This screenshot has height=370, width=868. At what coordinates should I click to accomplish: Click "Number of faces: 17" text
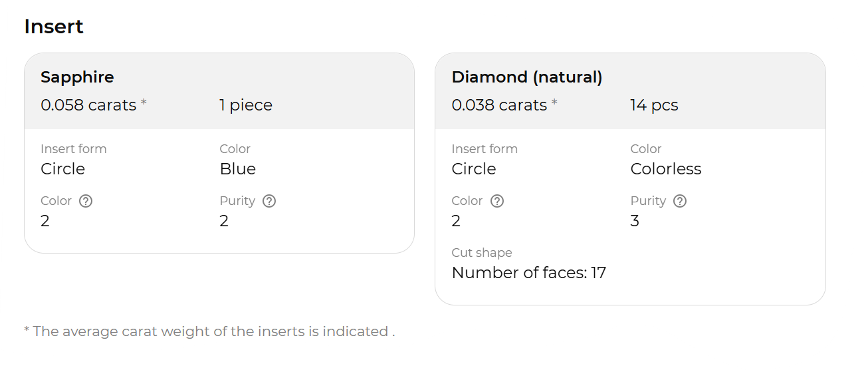tap(528, 273)
